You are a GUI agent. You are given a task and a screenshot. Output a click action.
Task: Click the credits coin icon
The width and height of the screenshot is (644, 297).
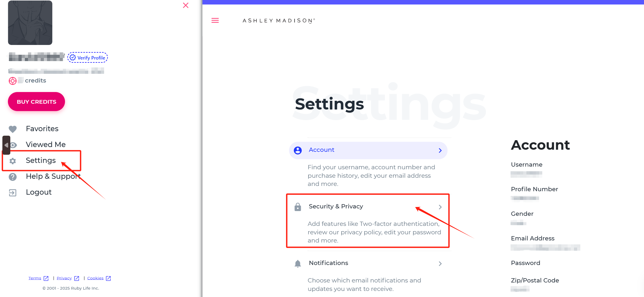pos(13,81)
